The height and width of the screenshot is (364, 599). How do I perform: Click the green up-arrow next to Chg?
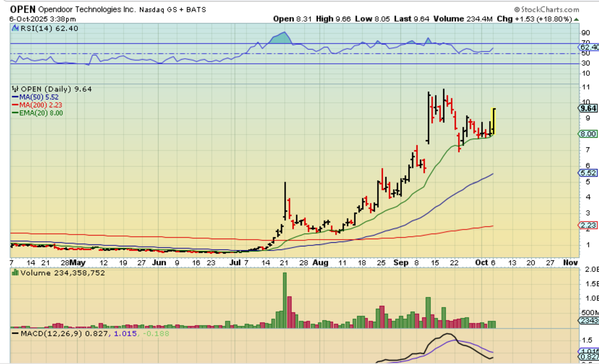576,19
